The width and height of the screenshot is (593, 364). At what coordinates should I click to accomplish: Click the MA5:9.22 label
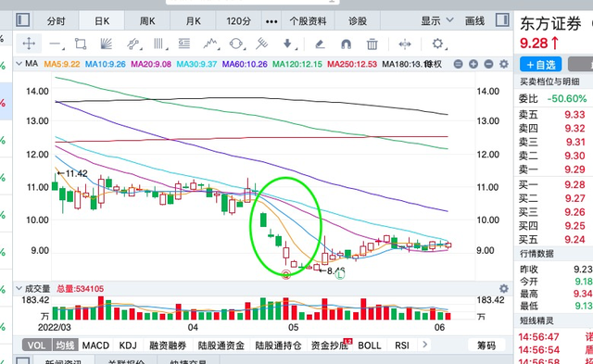62,64
